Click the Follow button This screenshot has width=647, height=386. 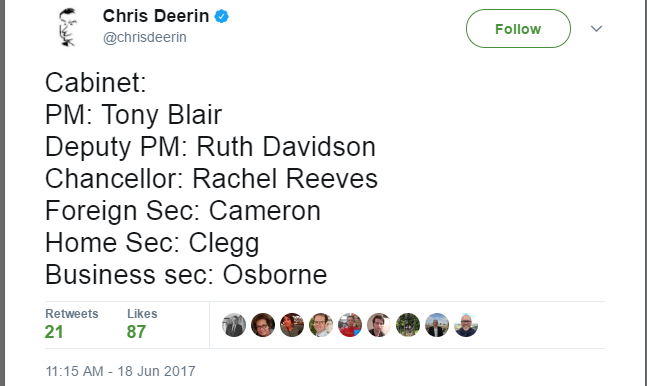(518, 28)
